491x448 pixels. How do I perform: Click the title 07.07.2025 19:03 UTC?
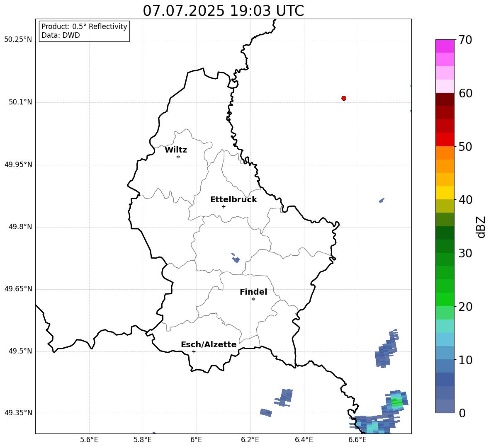click(224, 11)
